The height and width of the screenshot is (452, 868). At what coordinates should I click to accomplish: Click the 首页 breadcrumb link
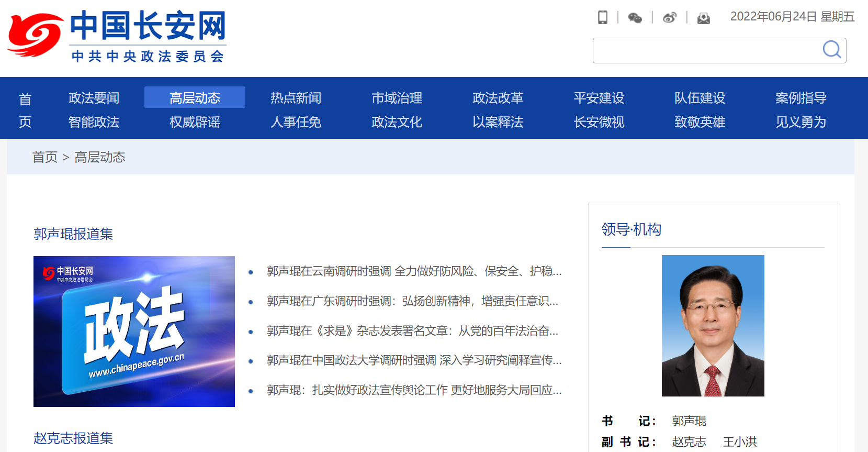(x=45, y=157)
